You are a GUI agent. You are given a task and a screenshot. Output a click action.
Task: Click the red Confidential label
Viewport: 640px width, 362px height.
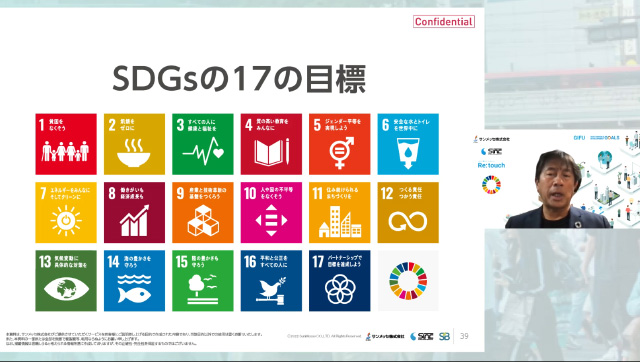(444, 22)
